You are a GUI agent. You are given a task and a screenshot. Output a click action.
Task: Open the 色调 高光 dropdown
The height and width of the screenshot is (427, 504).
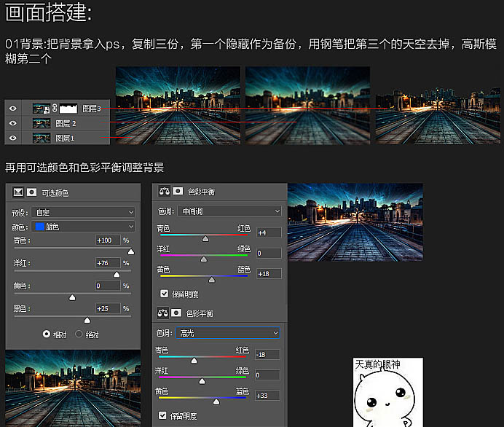(228, 333)
